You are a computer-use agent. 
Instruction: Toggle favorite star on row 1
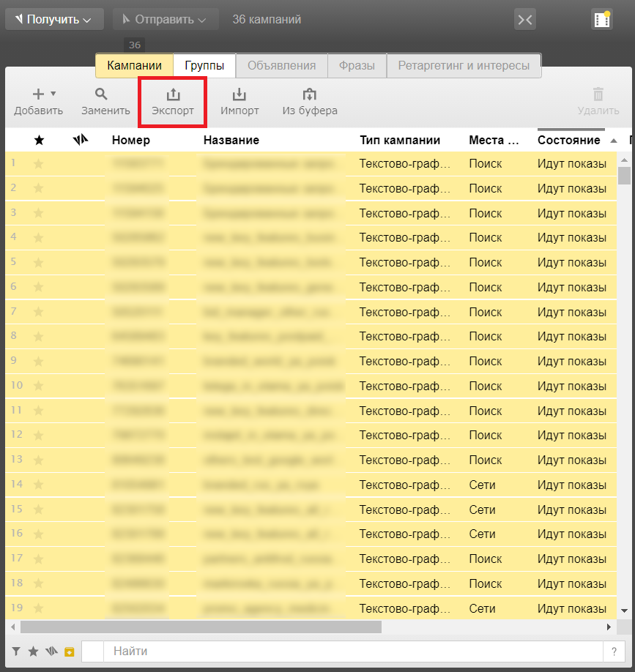[39, 164]
